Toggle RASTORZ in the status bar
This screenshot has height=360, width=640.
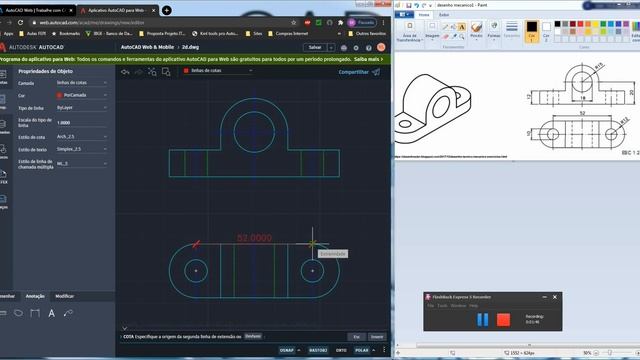[318, 350]
